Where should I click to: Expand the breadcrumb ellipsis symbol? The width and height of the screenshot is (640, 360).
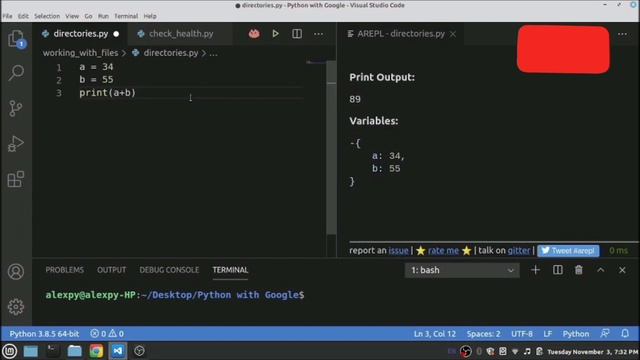tap(213, 53)
